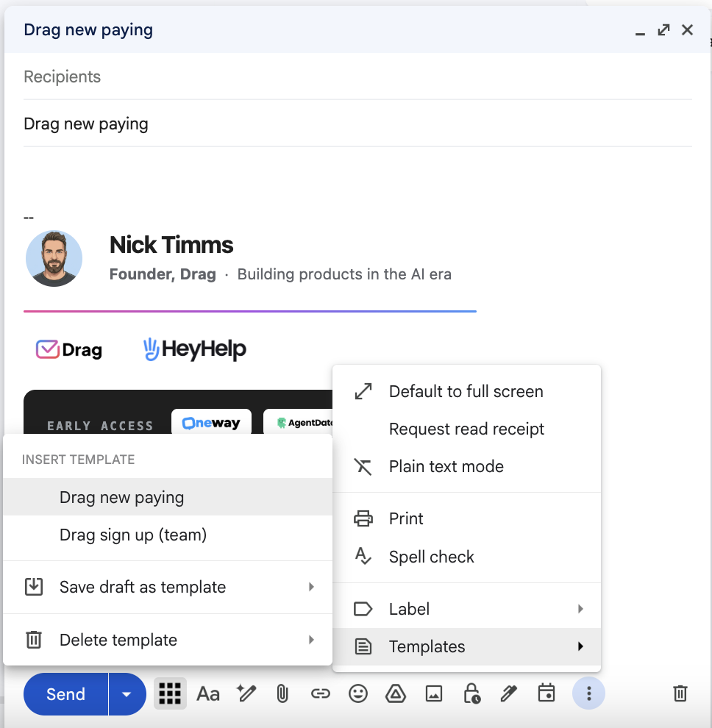Viewport: 712px width, 728px height.
Task: Click the AgentData badge in signature banner
Action: 298,422
